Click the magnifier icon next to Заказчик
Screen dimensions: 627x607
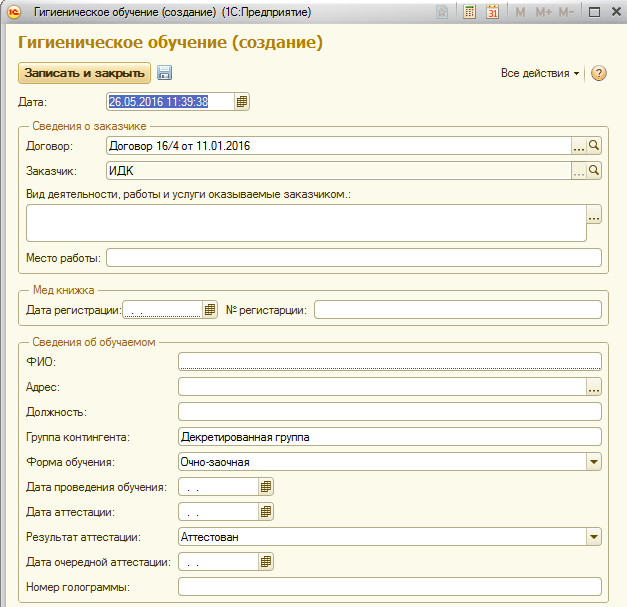tap(594, 171)
